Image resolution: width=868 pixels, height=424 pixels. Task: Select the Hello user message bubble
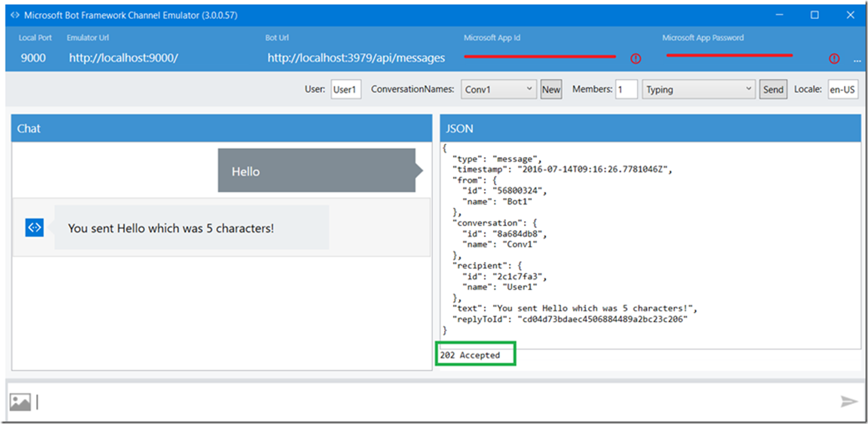(316, 171)
